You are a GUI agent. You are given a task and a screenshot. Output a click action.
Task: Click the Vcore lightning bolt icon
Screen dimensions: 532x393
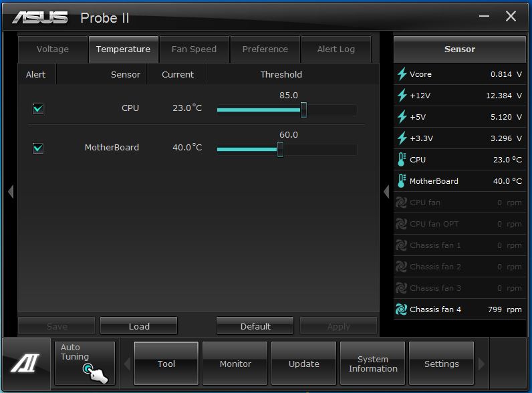402,74
